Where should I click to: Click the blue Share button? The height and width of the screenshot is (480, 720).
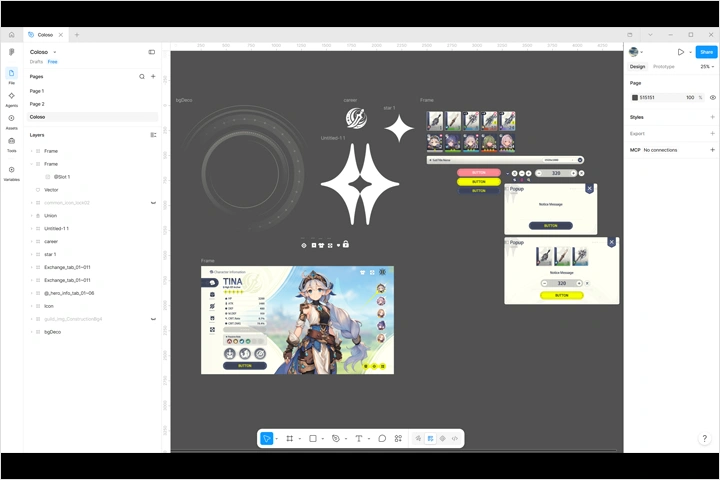click(706, 52)
